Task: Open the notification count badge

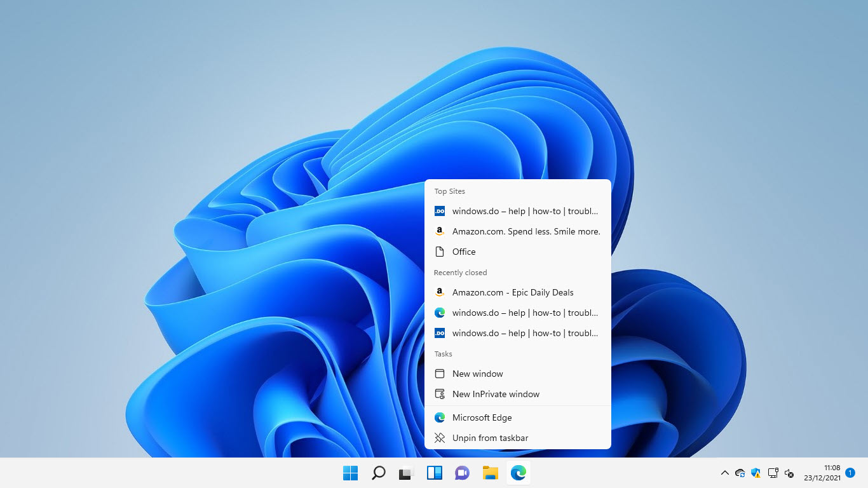Action: [x=850, y=473]
